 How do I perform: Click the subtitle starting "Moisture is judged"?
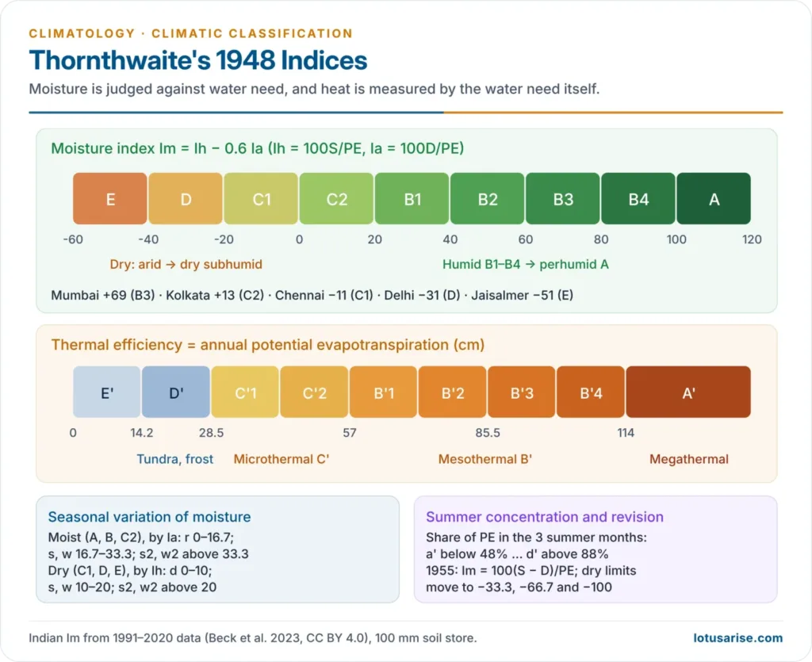(314, 89)
